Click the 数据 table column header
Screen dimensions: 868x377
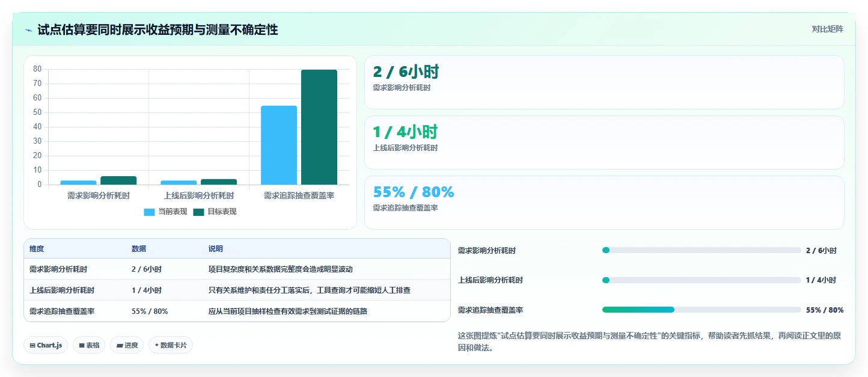[139, 249]
